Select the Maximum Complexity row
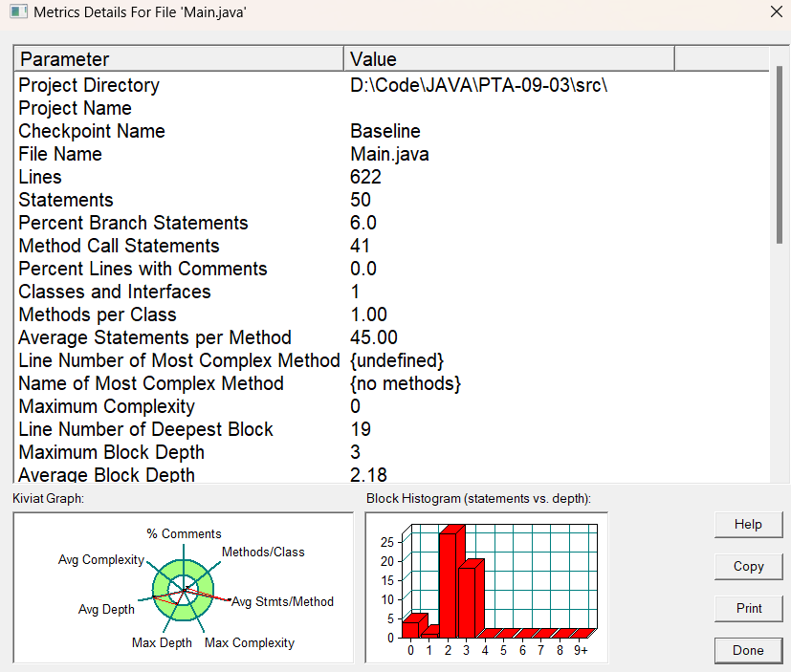This screenshot has height=672, width=791. pyautogui.click(x=391, y=406)
